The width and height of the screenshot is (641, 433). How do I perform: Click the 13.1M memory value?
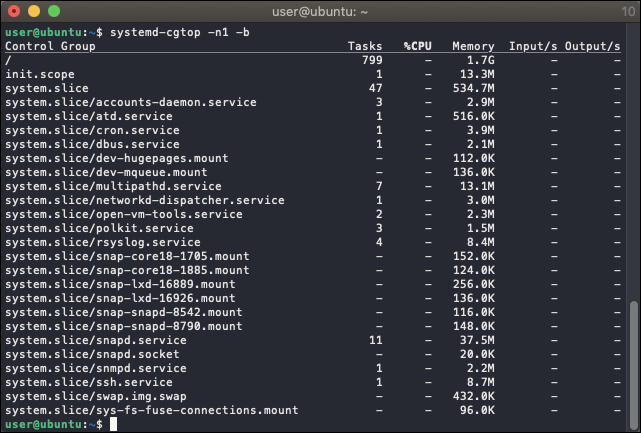(x=477, y=186)
